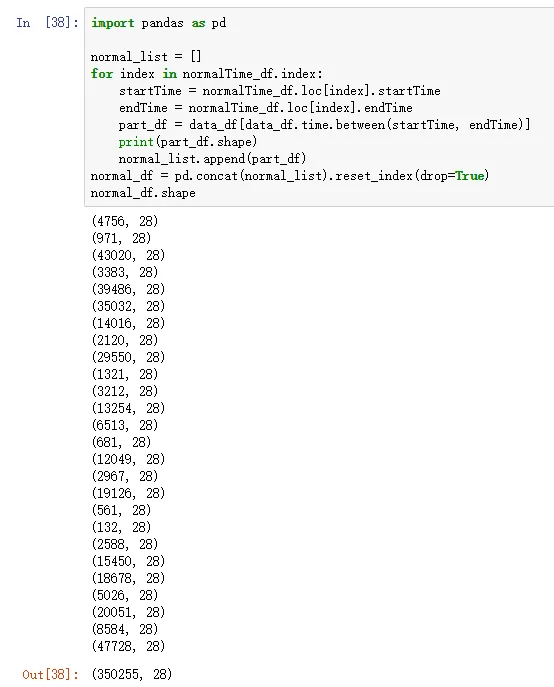This screenshot has width=554, height=687.
Task: Click the endTime assignment line
Action: point(266,108)
